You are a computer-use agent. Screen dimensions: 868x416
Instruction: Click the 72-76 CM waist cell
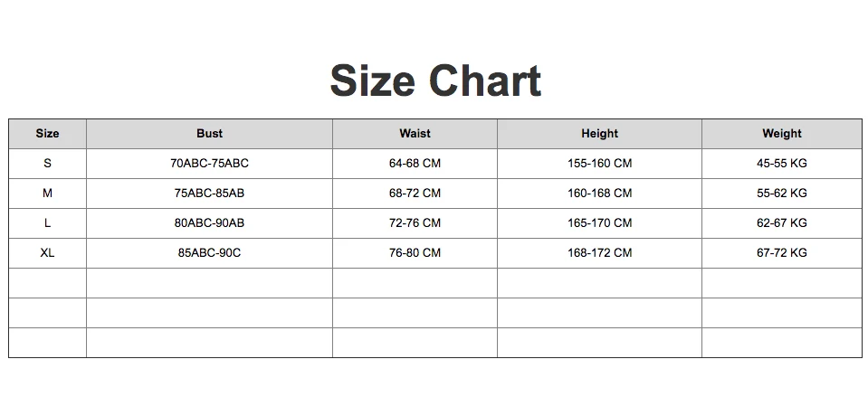click(x=415, y=223)
